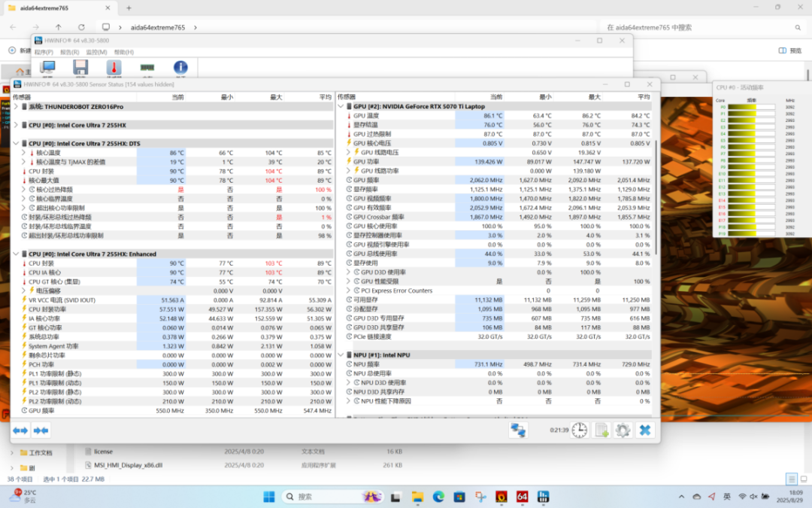Click the 当前 column header in left pane
Viewport: 812px width, 508px height.
click(x=177, y=97)
